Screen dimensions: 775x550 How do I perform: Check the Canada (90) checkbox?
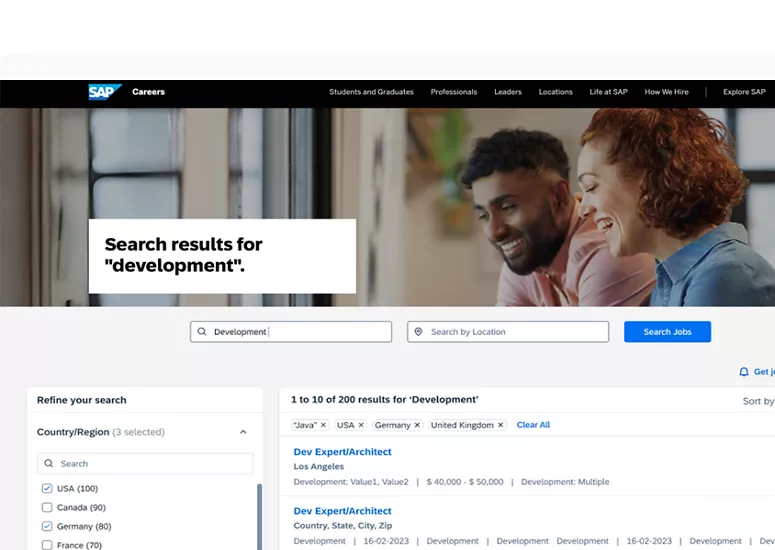pos(47,508)
